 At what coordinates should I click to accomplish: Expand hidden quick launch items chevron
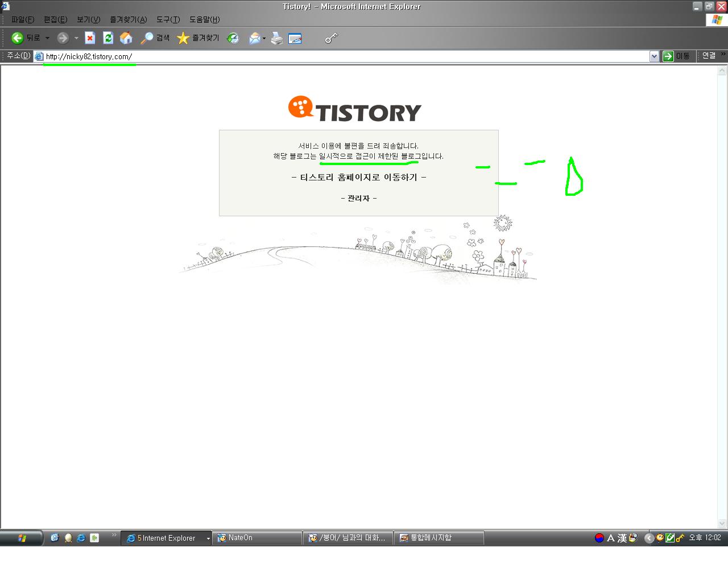114,534
